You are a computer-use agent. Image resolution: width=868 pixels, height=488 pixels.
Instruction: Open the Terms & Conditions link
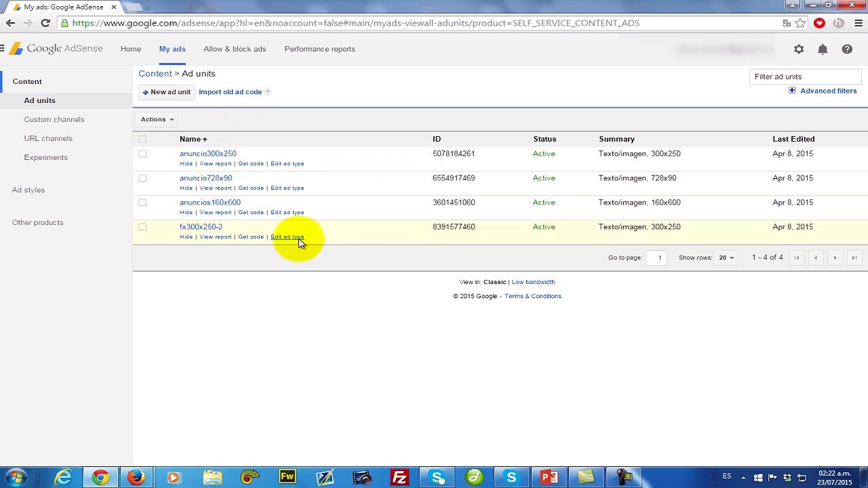tap(532, 296)
